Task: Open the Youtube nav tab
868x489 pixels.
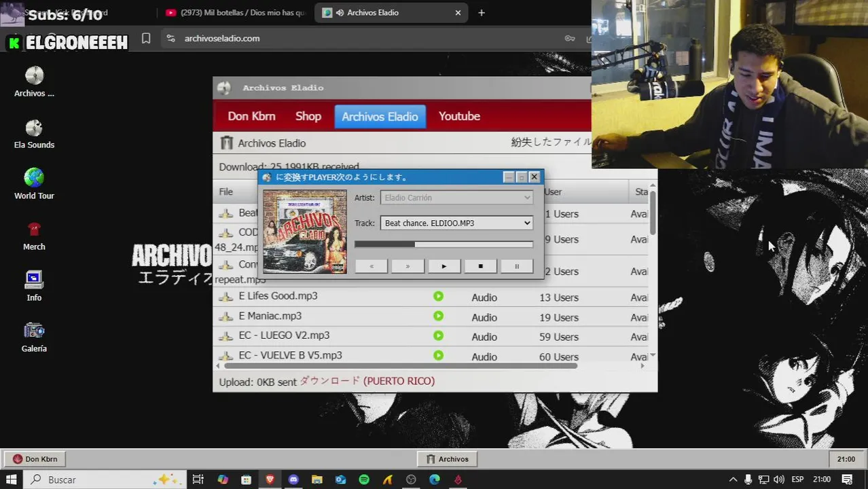Action: 459,116
